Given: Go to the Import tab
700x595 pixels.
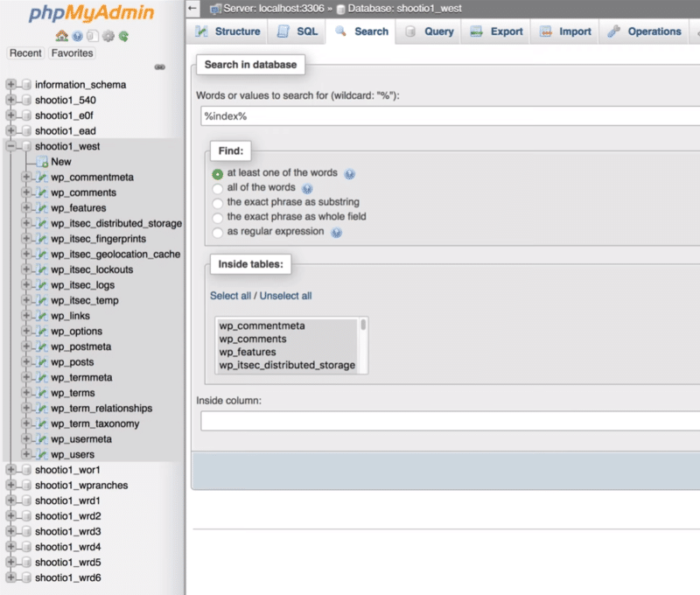Looking at the screenshot, I should point(565,31).
